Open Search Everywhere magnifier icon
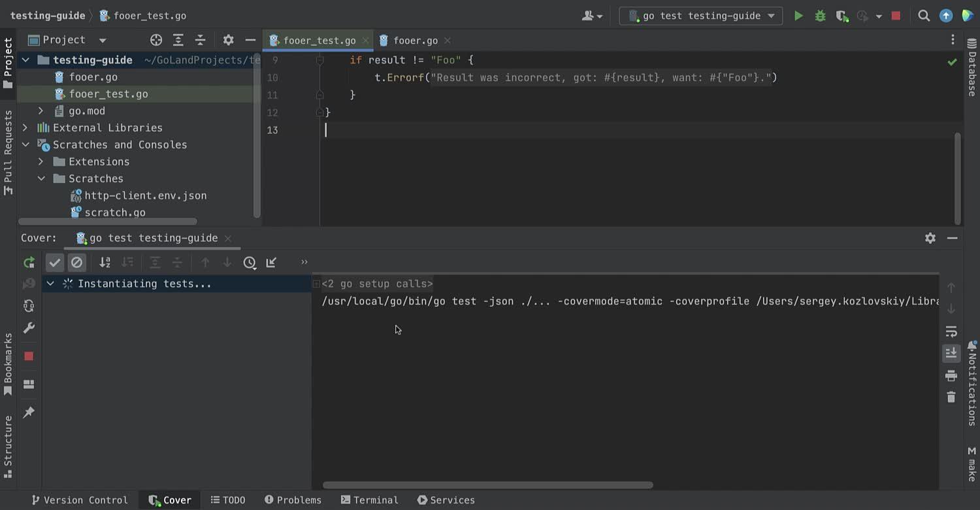 click(x=924, y=16)
